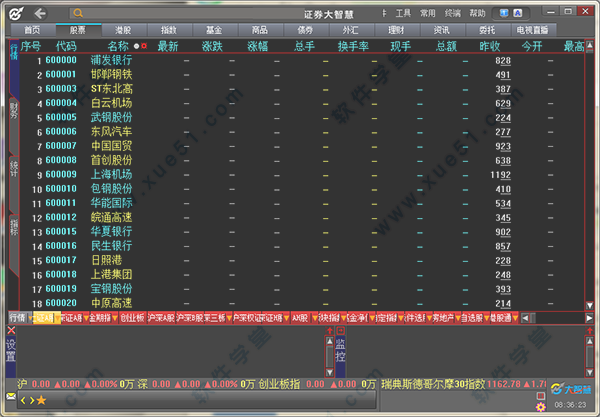Switch to the 基金 tab
The width and height of the screenshot is (600, 417).
[214, 30]
